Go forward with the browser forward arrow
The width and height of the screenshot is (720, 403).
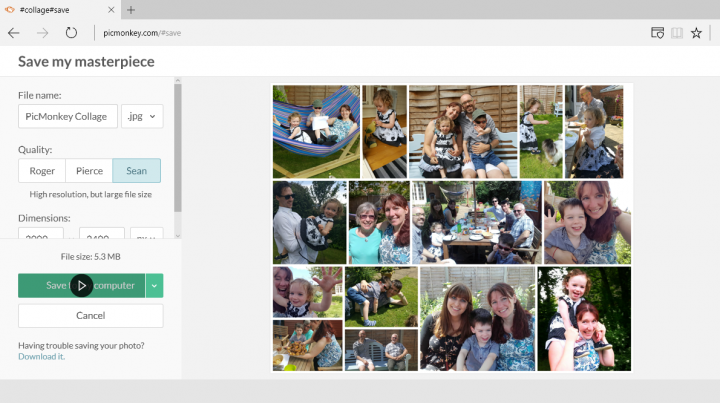click(43, 33)
